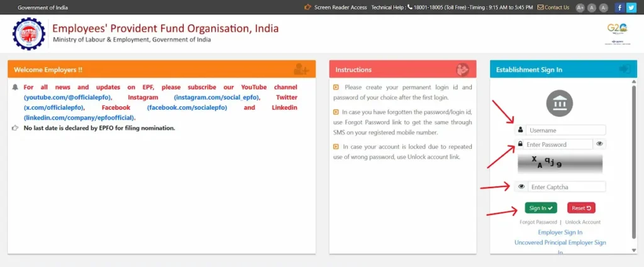The height and width of the screenshot is (267, 644).
Task: Click the sign-in arrow icon in Establishment header
Action: point(625,69)
